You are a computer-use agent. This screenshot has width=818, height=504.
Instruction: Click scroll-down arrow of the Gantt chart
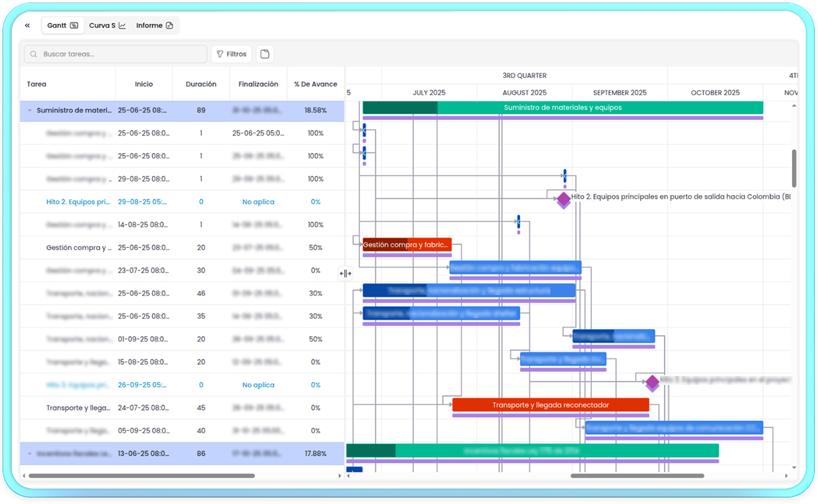(x=794, y=467)
